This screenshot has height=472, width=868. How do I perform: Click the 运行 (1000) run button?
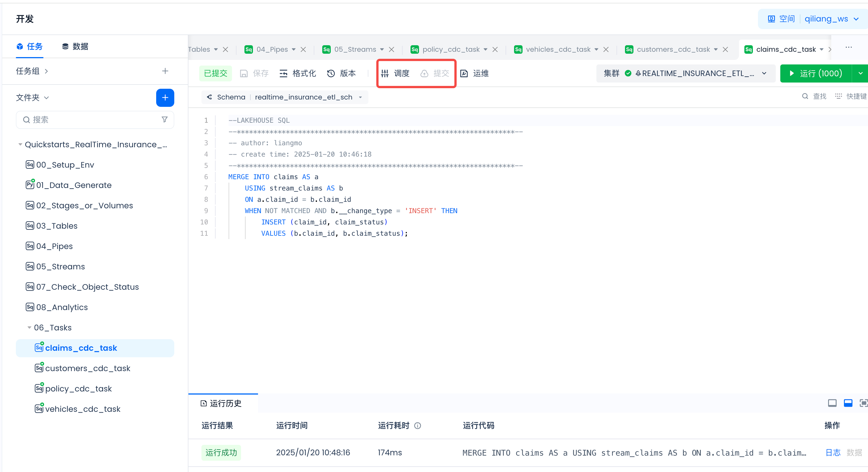pyautogui.click(x=816, y=73)
